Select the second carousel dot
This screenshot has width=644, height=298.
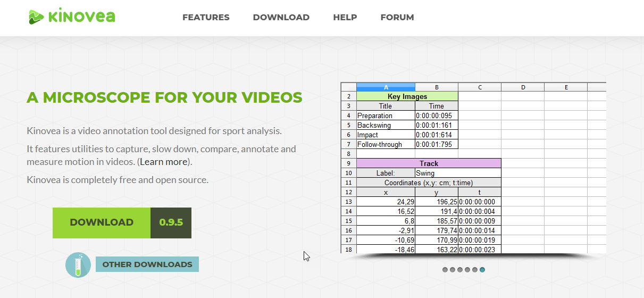[453, 270]
